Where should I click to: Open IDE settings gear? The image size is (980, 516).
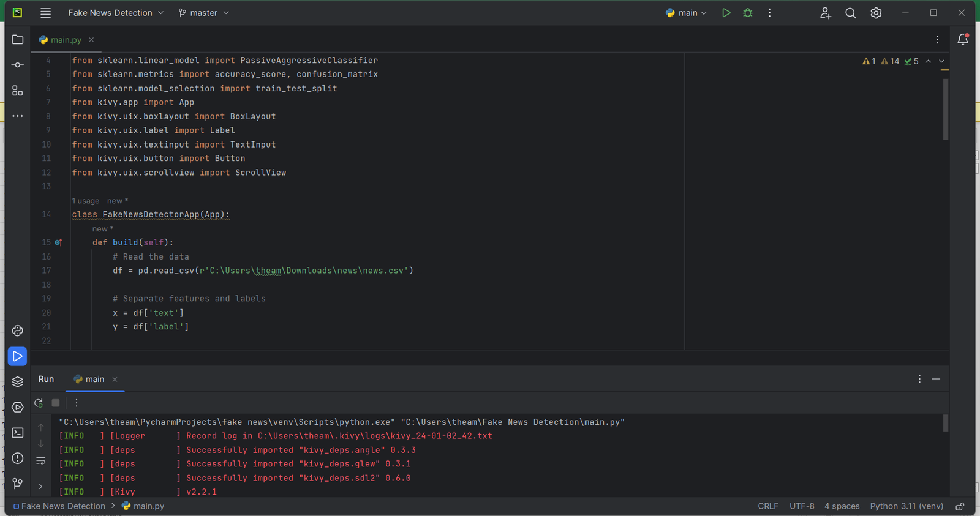coord(876,13)
